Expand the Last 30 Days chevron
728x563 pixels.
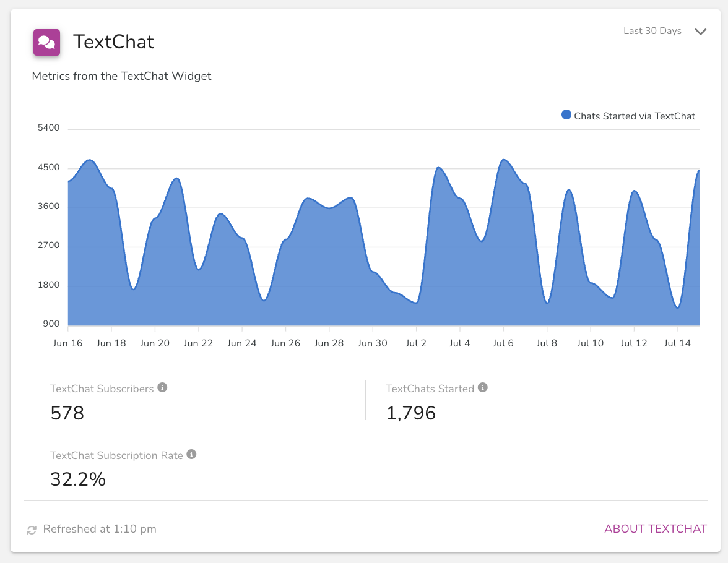[x=701, y=32]
